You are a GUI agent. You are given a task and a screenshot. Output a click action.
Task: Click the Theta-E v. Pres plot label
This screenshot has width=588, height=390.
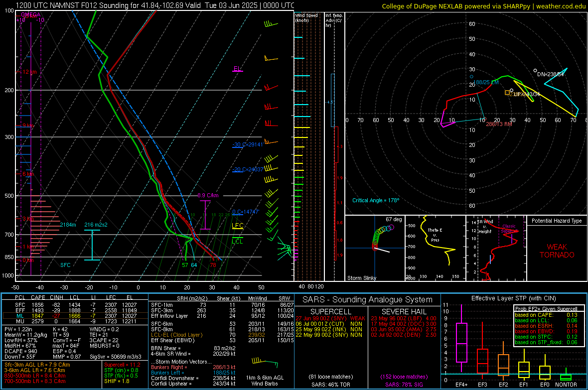pos(435,235)
